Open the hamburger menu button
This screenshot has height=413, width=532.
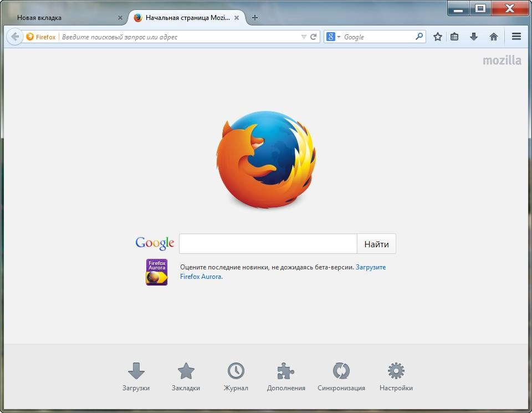click(x=516, y=37)
